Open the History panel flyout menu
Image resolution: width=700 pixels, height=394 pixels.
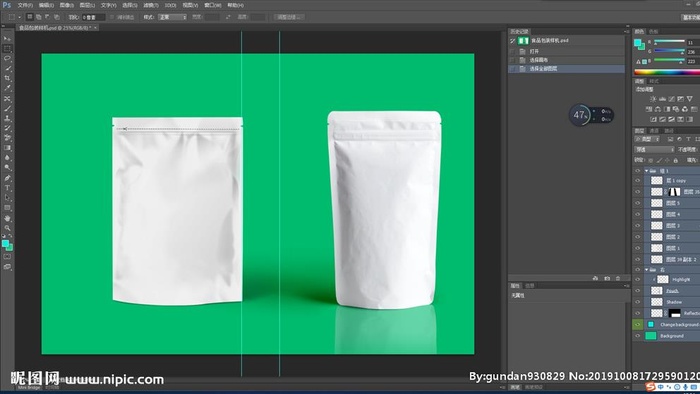pos(627,32)
